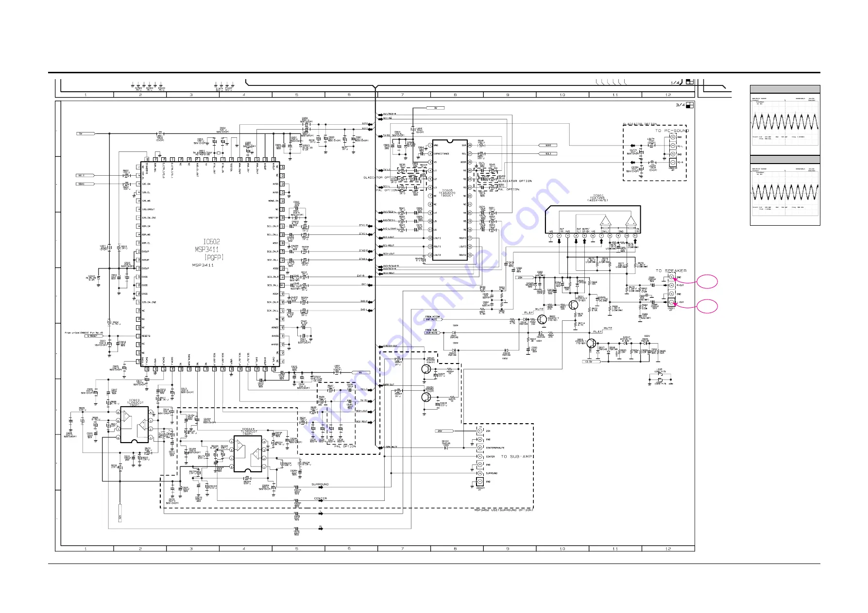Click the SURROUND output arrow label
This screenshot has width=868, height=613.
[x=320, y=484]
